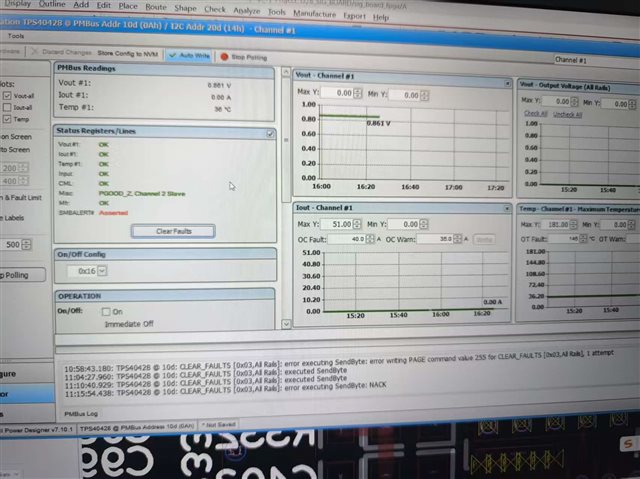
Task: Check the OPERATION On checkbox
Action: (x=106, y=312)
